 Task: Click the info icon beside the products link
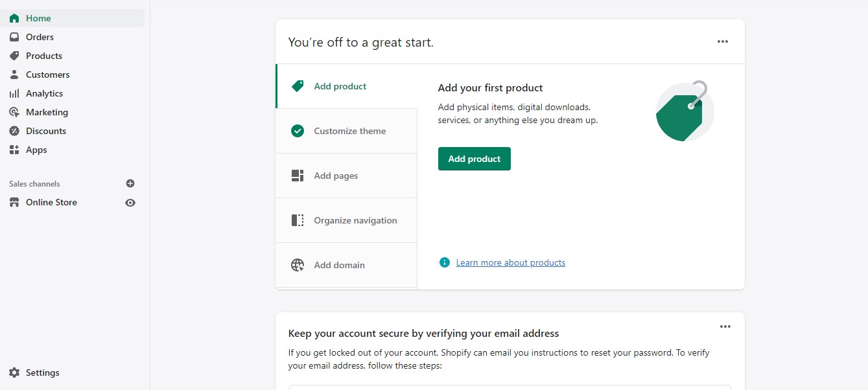coord(444,262)
